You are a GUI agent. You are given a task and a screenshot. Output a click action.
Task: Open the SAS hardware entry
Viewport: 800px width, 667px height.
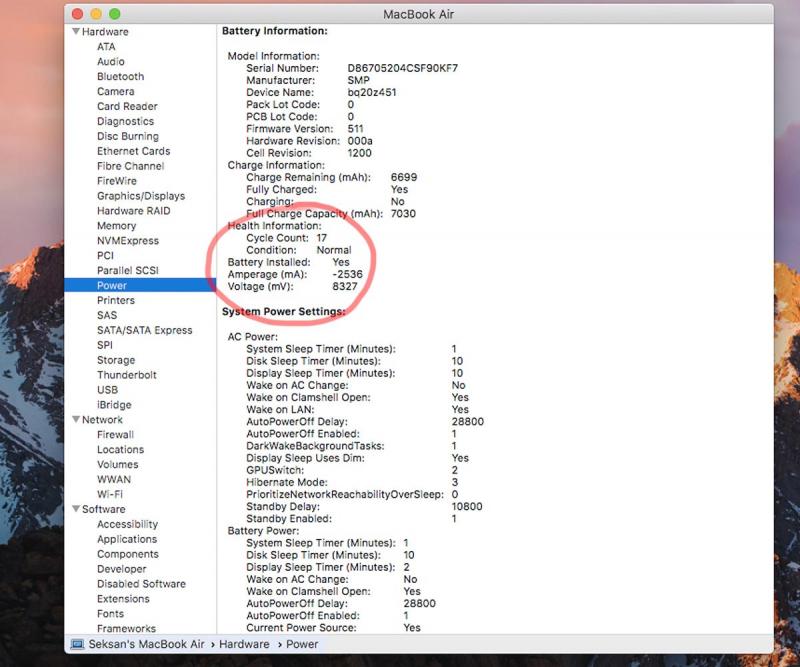[107, 315]
